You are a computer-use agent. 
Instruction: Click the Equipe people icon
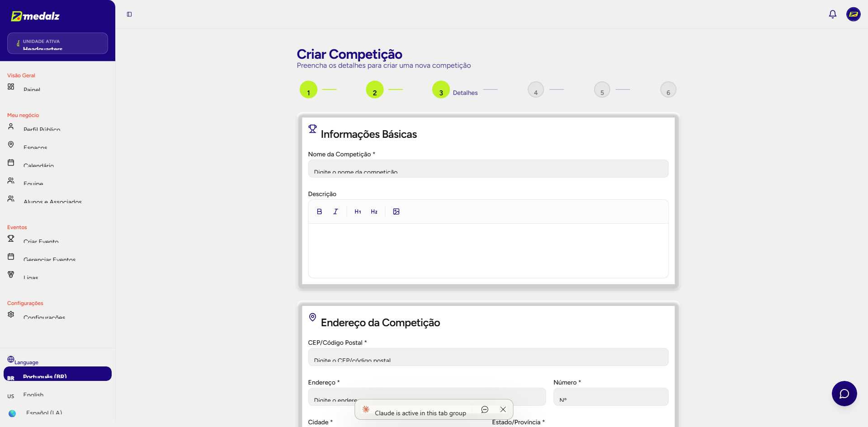11,180
